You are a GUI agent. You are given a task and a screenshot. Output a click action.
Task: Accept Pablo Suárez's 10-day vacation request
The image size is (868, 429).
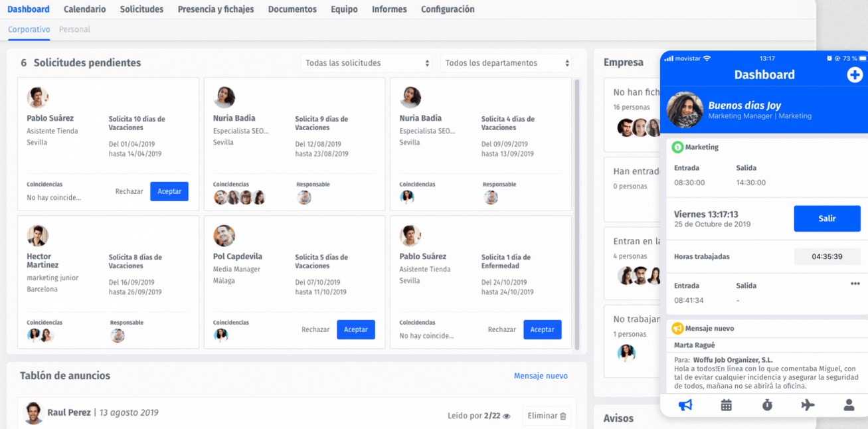pos(169,191)
